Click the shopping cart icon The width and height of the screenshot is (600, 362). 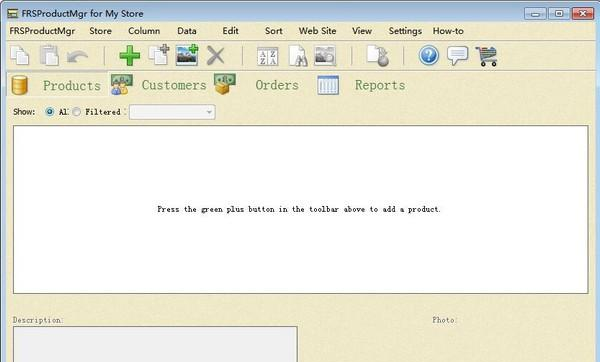tap(486, 56)
